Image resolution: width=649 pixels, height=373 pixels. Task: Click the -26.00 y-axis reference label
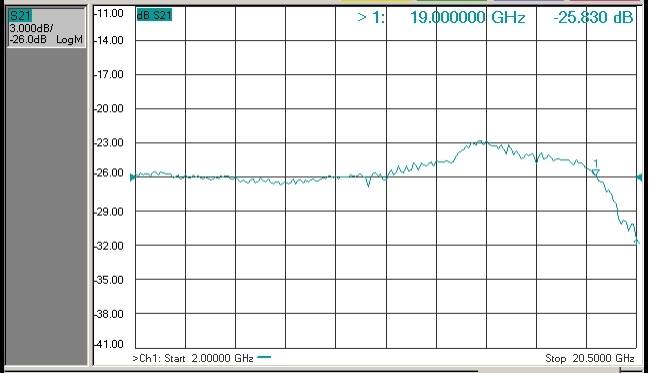(109, 173)
